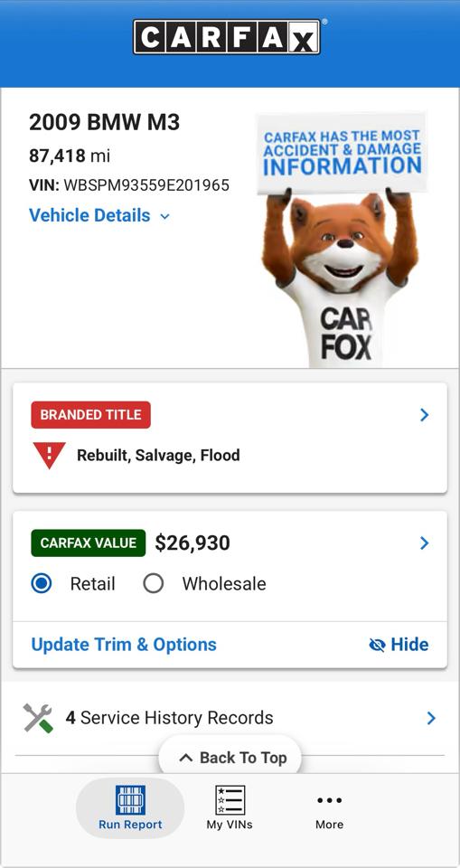Viewport: 460px width, 868px height.
Task: Select the Wholesale radio button
Action: click(x=154, y=583)
